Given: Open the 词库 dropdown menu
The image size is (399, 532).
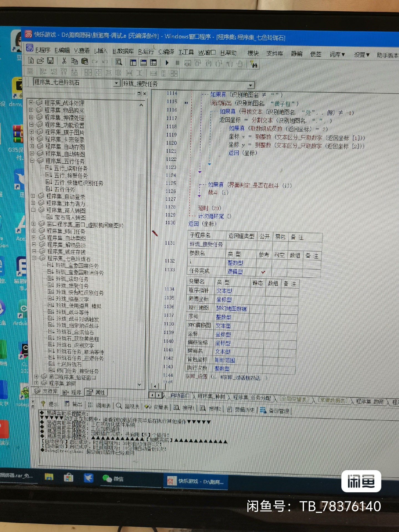Looking at the screenshot, I should (337, 54).
